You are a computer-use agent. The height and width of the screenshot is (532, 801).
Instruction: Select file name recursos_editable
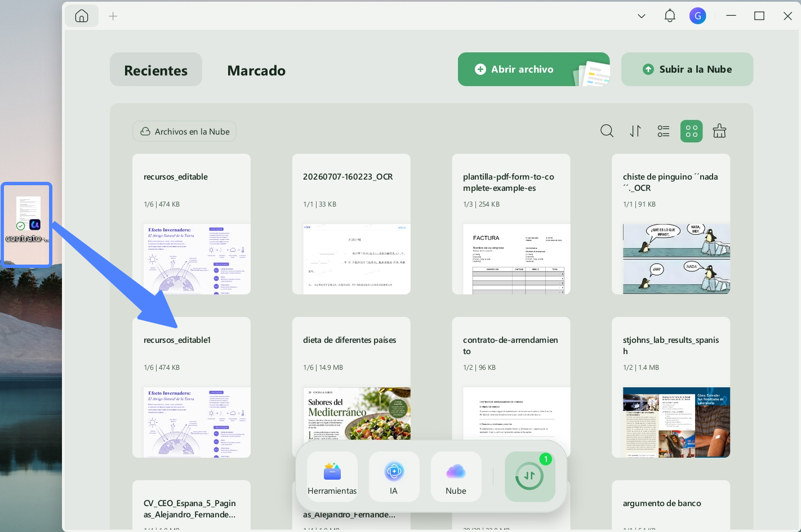click(x=176, y=177)
